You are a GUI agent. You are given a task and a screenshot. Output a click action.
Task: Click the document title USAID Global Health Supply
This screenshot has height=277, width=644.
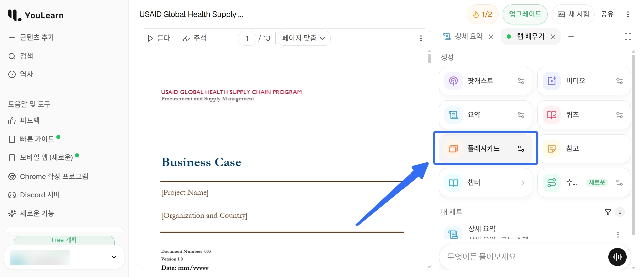191,14
